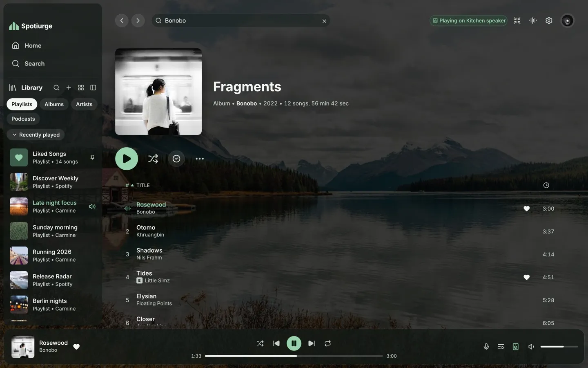This screenshot has width=588, height=368.
Task: Select the Albums filter tab
Action: tap(54, 104)
